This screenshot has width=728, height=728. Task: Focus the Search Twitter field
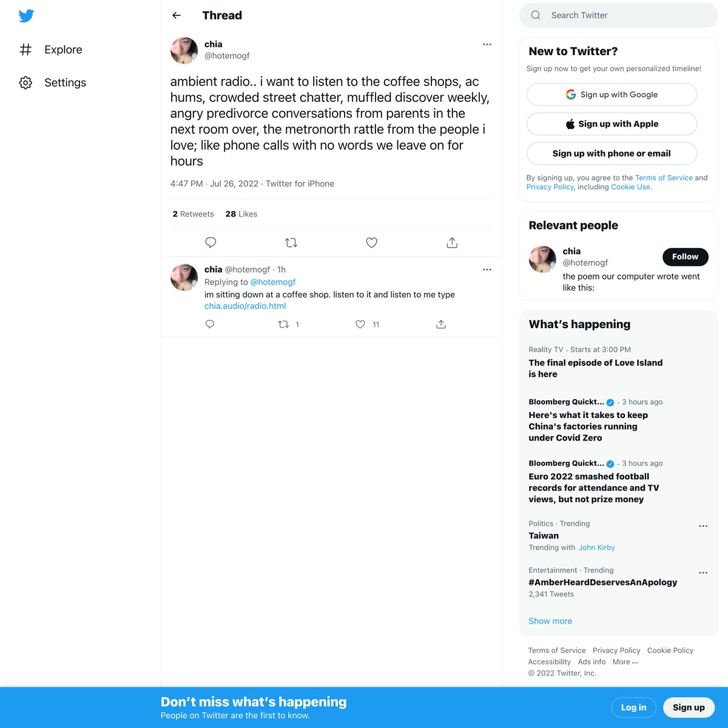[x=619, y=15]
